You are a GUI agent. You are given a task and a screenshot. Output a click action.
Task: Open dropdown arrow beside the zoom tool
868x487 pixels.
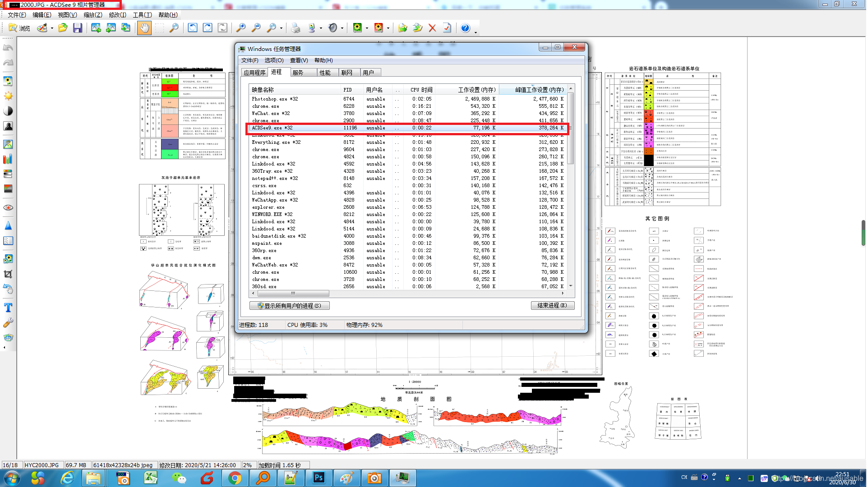pos(281,28)
